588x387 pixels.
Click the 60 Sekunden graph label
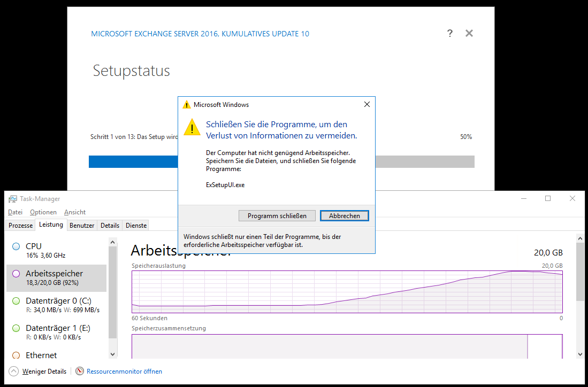tap(149, 318)
